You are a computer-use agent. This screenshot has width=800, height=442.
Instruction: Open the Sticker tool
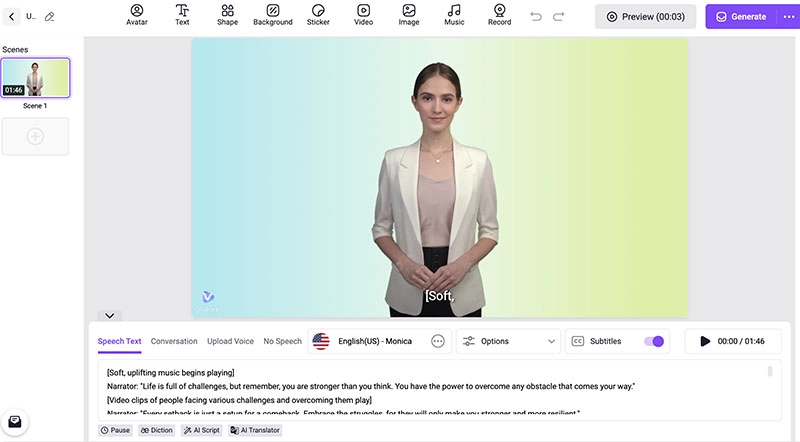318,15
